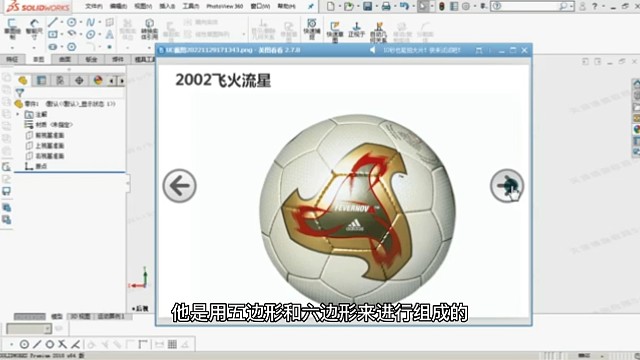Open a file with the Open folder icon
640x360 pixels.
click(x=349, y=6)
